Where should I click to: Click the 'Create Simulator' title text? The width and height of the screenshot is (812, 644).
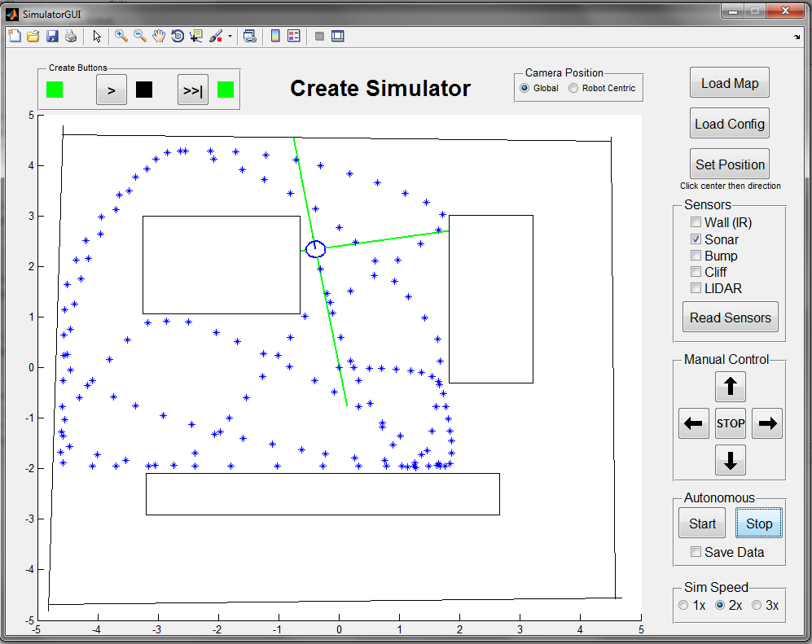point(380,88)
